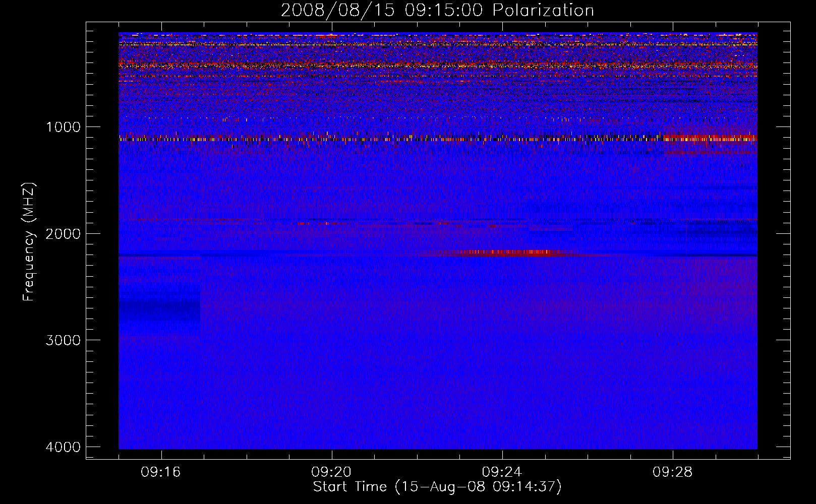Screen dimensions: 816x504
Task: Click the 09:24 time tick label
Action: coord(502,472)
